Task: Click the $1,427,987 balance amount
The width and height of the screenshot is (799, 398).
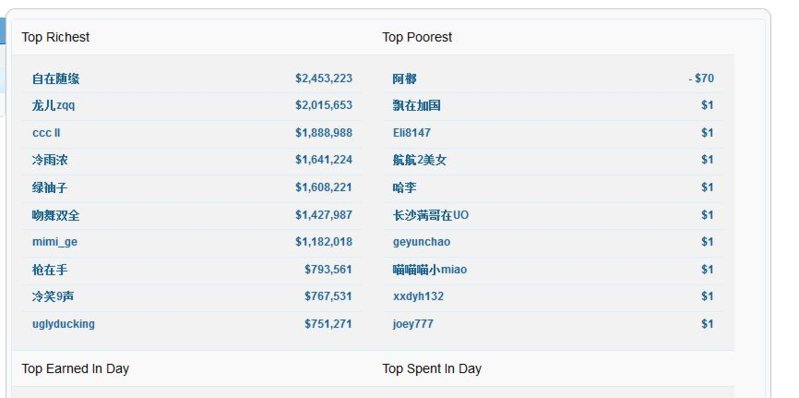Action: [x=324, y=215]
